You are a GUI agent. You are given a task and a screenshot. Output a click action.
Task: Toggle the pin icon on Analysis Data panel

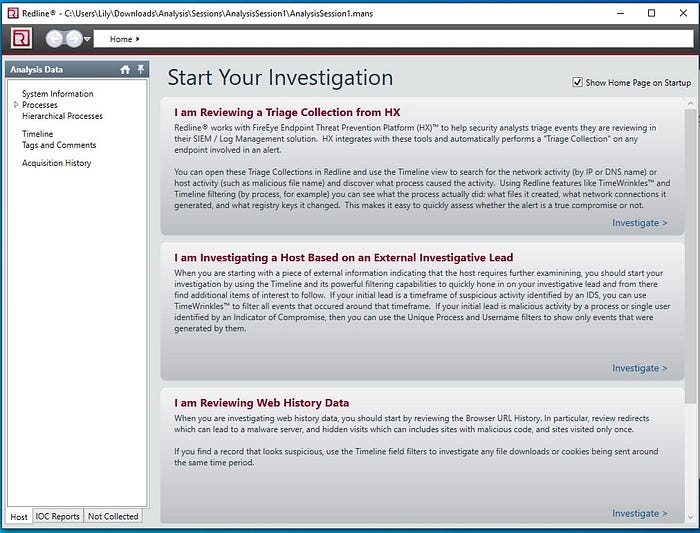[x=141, y=69]
